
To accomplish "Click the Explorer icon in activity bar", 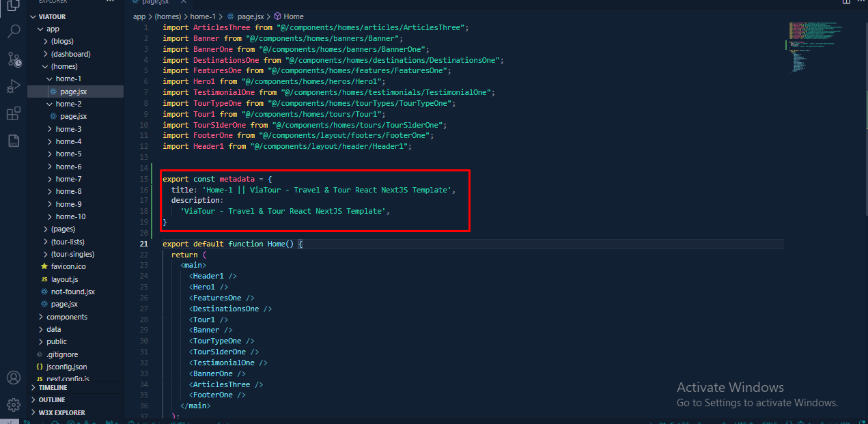I will click(14, 7).
